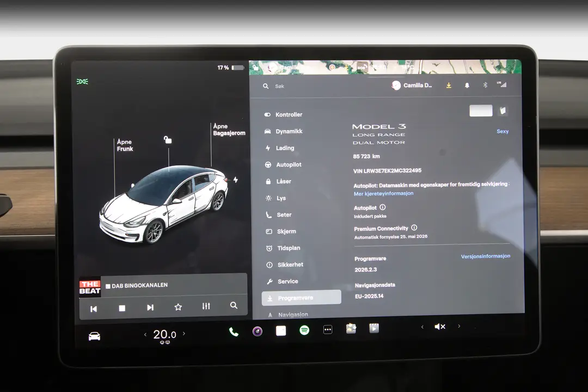The width and height of the screenshot is (588, 392).
Task: Unmute audio via muted speaker icon
Action: tap(440, 327)
